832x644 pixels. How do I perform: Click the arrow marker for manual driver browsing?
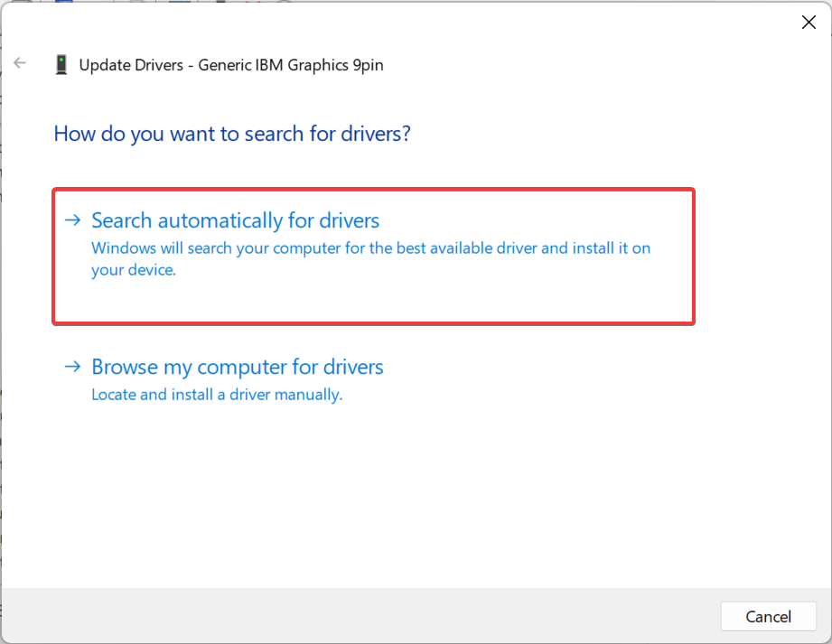72,367
